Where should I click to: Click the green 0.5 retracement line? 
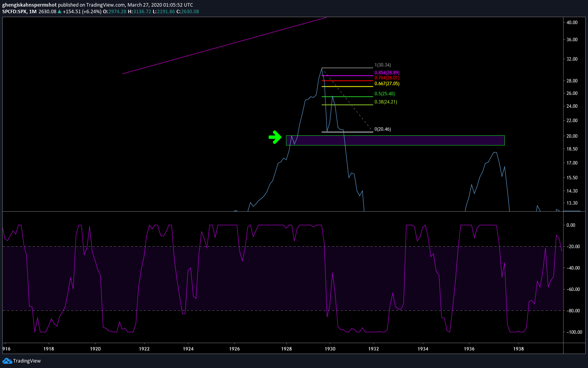pos(347,96)
